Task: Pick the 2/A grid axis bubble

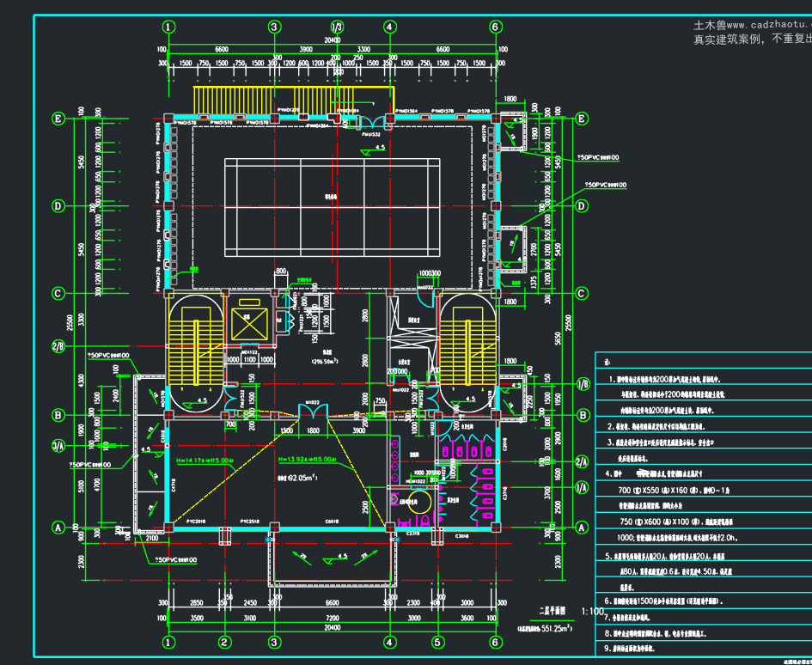Action: click(582, 462)
